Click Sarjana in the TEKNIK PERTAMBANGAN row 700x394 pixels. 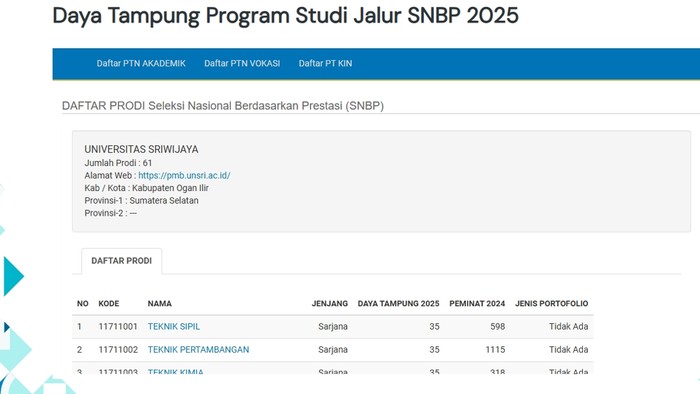pyautogui.click(x=333, y=350)
